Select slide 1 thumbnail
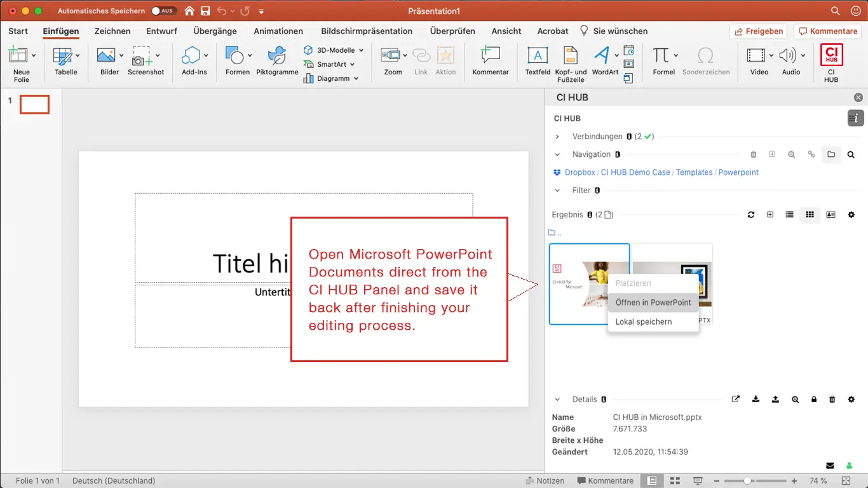Viewport: 868px width, 488px height. click(x=34, y=104)
